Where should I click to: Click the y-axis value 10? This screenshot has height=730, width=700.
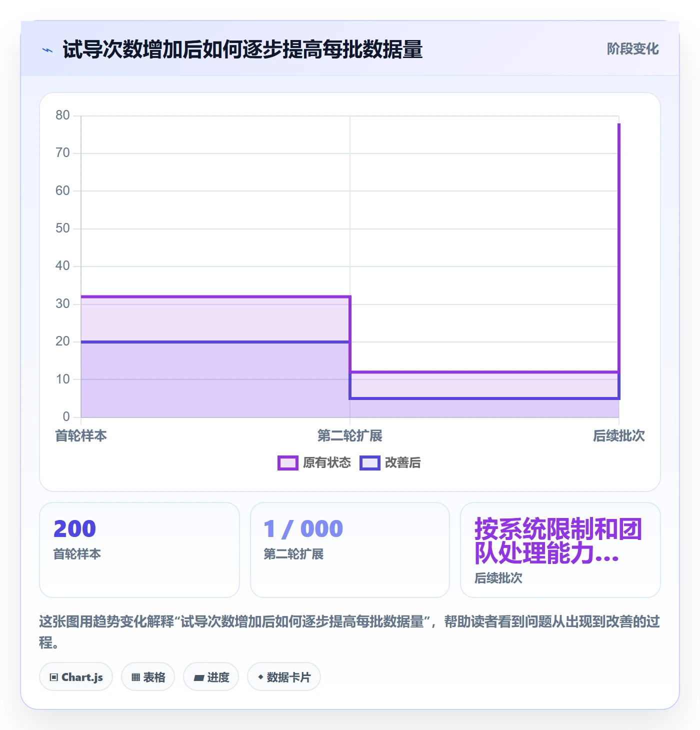coord(62,379)
